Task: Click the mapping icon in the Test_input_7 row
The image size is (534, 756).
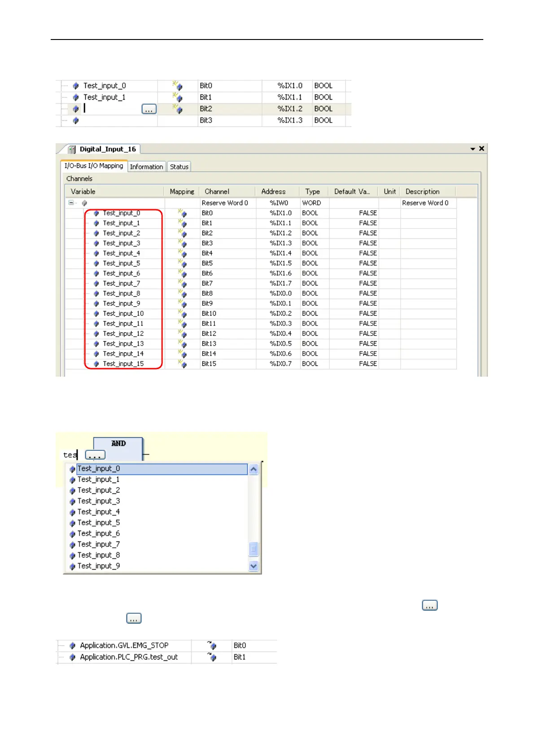Action: [x=182, y=283]
